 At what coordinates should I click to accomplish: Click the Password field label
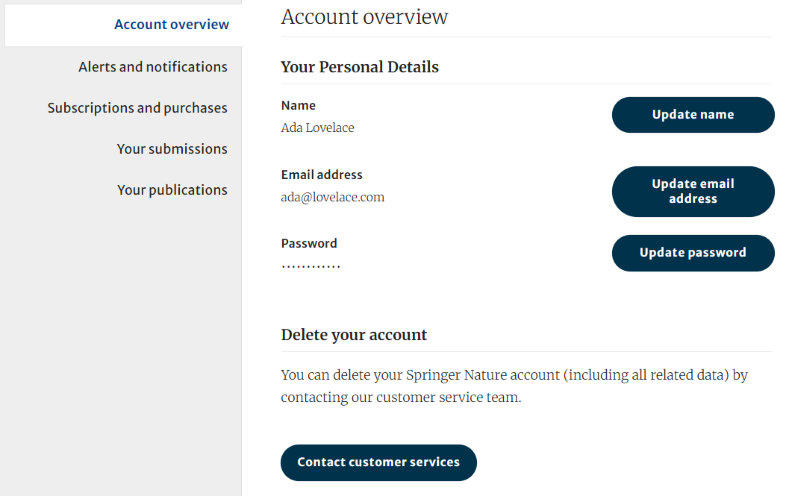click(309, 243)
